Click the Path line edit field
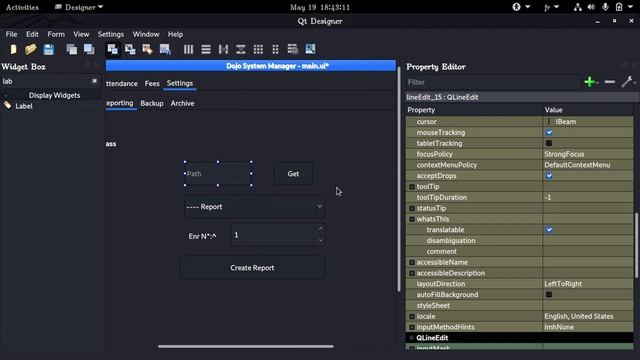Screen dimensions: 640x360 [218, 173]
